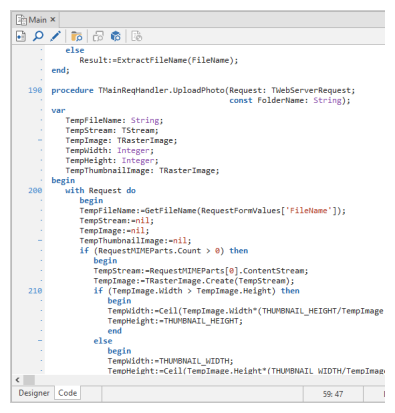This screenshot has width=395, height=413.
Task: Click the end; line above the procedure
Action: 60,70
